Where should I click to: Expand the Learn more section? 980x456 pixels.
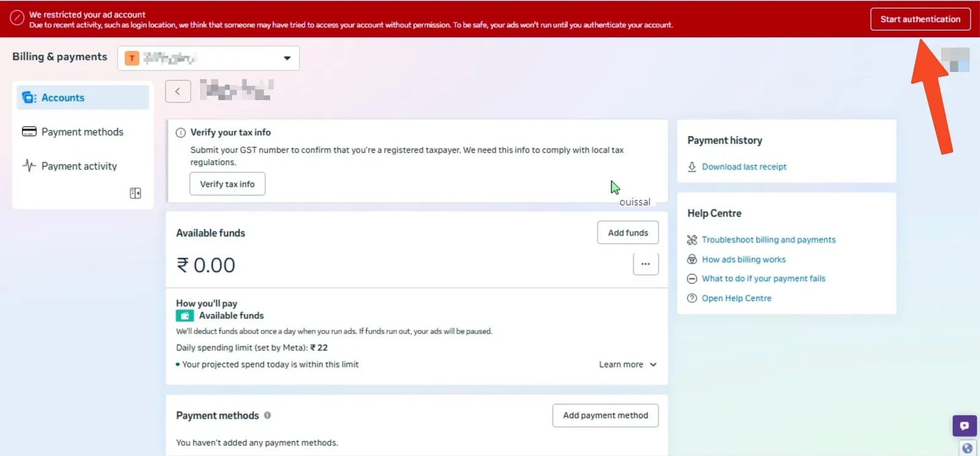[x=627, y=364]
